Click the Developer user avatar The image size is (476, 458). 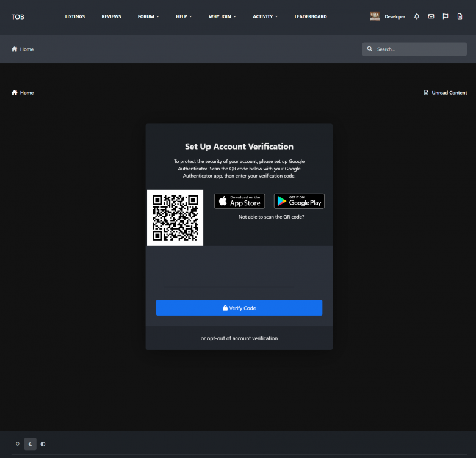pos(375,16)
